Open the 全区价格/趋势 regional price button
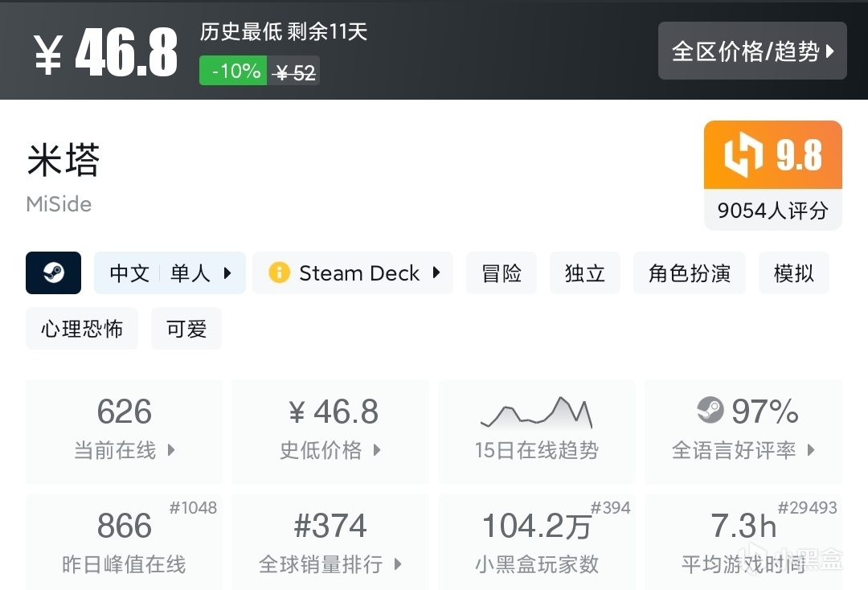This screenshot has width=868, height=590. click(752, 51)
